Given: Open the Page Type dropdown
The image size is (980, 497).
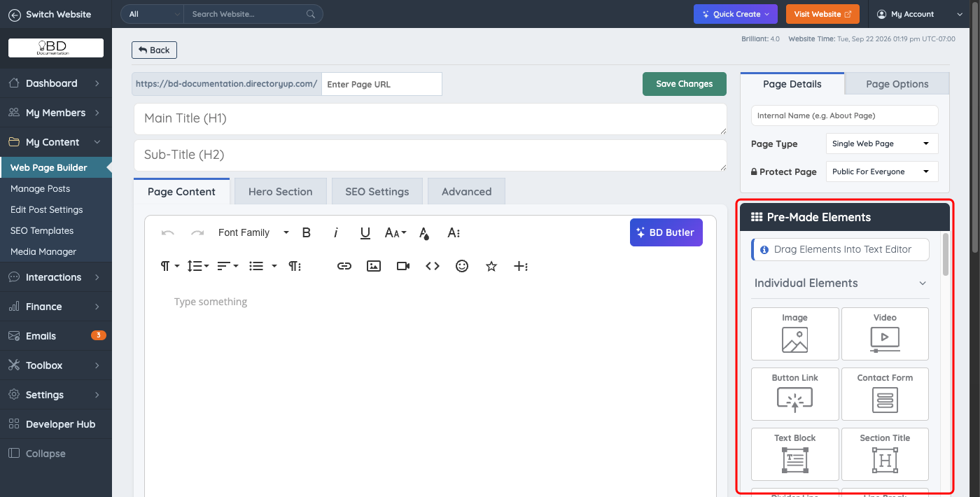Looking at the screenshot, I should [882, 143].
